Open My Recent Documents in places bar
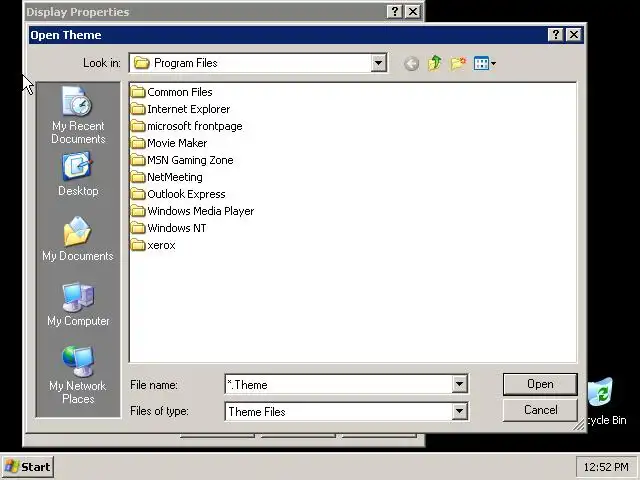640x480 pixels. [x=78, y=115]
